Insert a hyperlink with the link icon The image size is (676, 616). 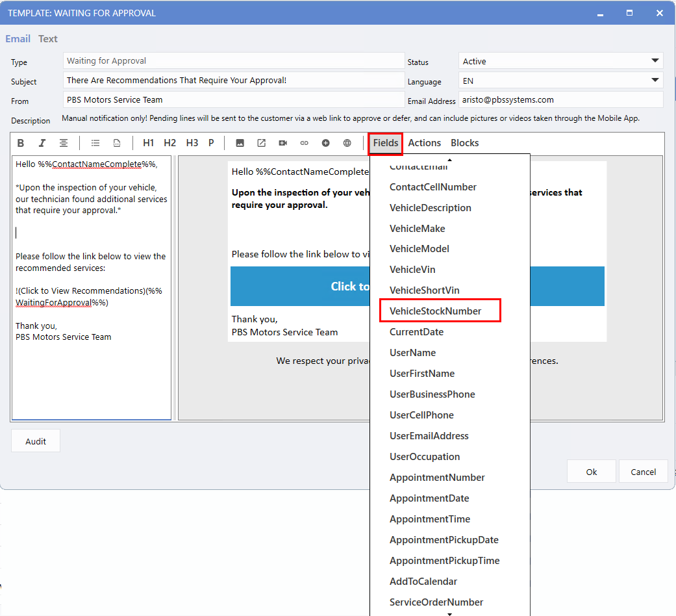tap(304, 143)
